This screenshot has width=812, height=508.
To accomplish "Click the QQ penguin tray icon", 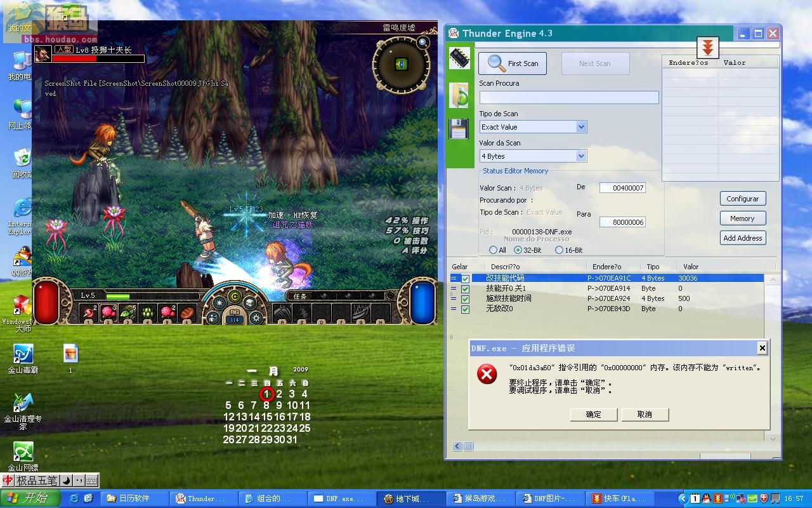I will (x=707, y=498).
